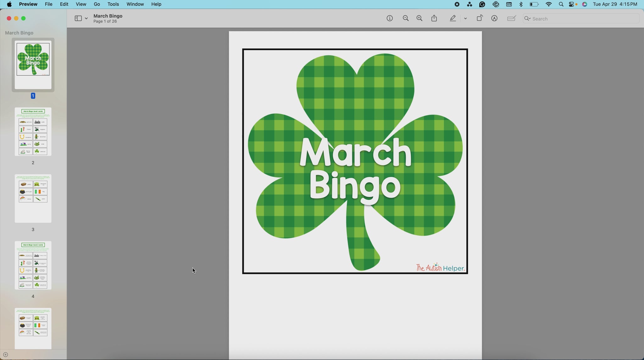The width and height of the screenshot is (644, 360).
Task: Open the Spotlight search icon
Action: point(561,4)
